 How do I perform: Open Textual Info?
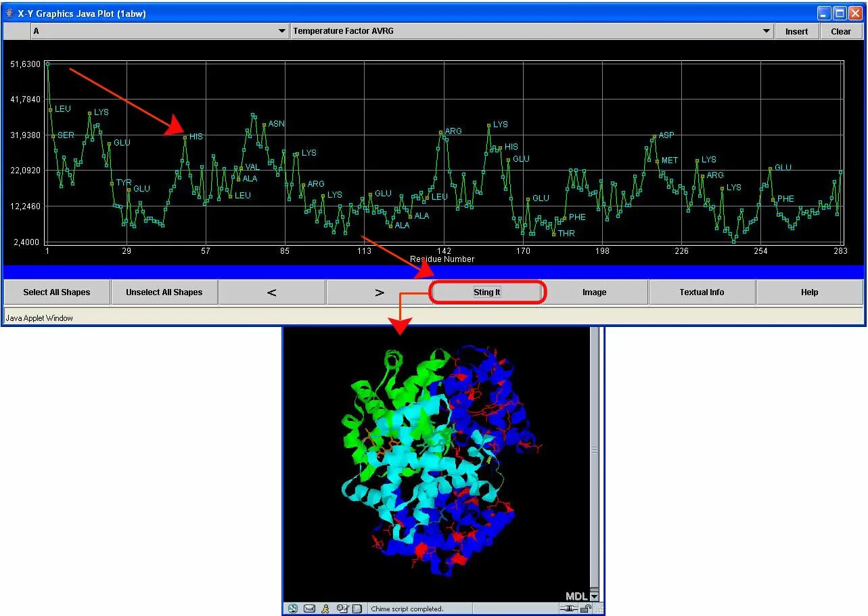point(702,292)
